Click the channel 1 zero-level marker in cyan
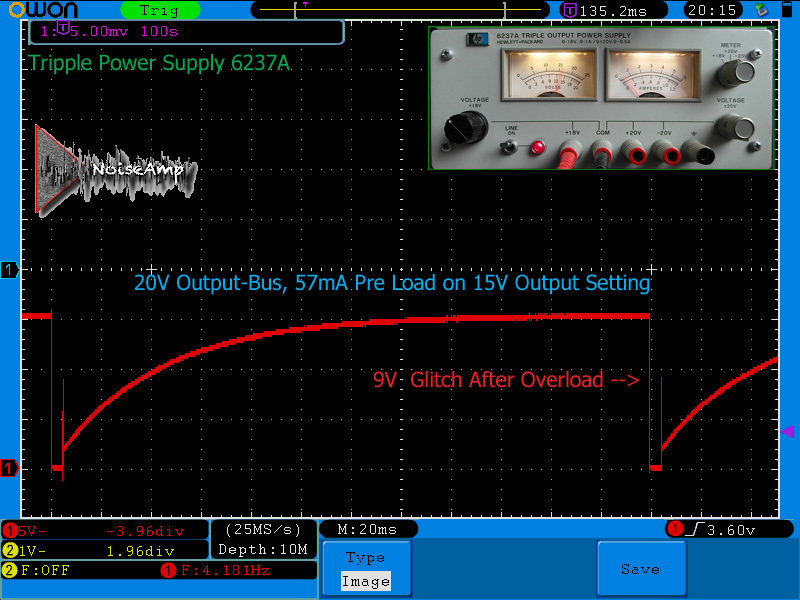The height and width of the screenshot is (600, 800). click(9, 269)
